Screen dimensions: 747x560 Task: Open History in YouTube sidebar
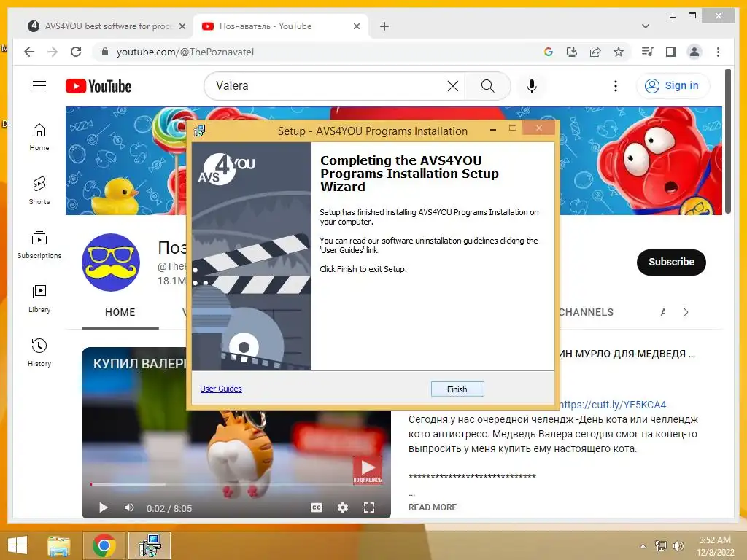pos(39,352)
